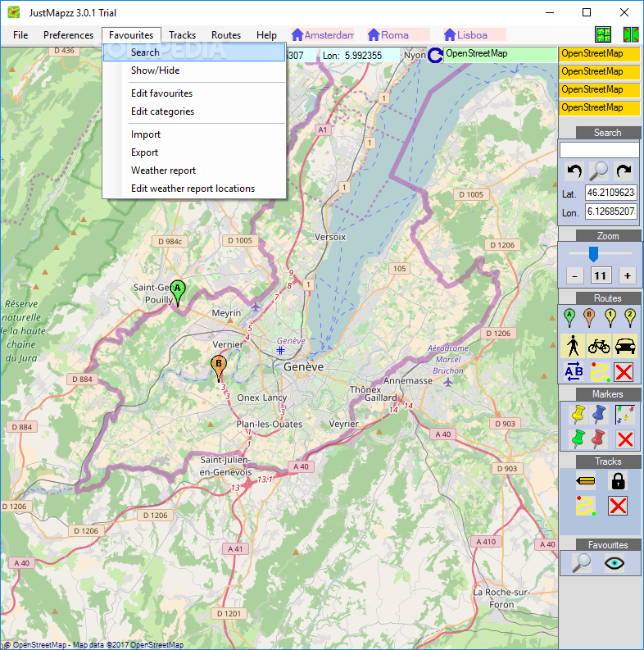Click the Lon. coordinate field in Search panel
Screen dimensions: 644x650
click(611, 211)
